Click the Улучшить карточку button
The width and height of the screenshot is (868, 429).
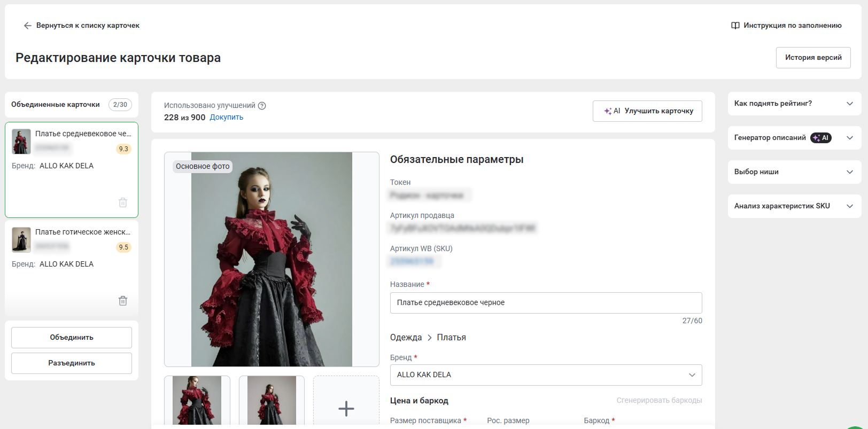coord(647,111)
